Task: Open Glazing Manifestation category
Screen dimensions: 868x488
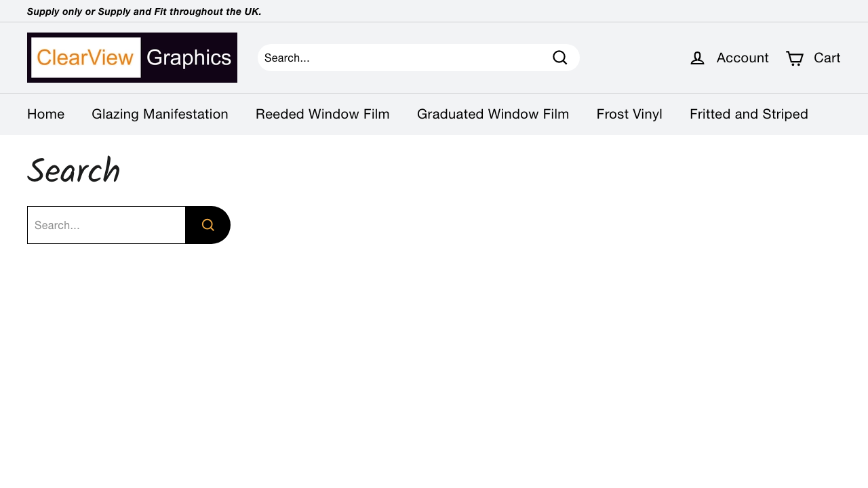Action: pyautogui.click(x=160, y=114)
